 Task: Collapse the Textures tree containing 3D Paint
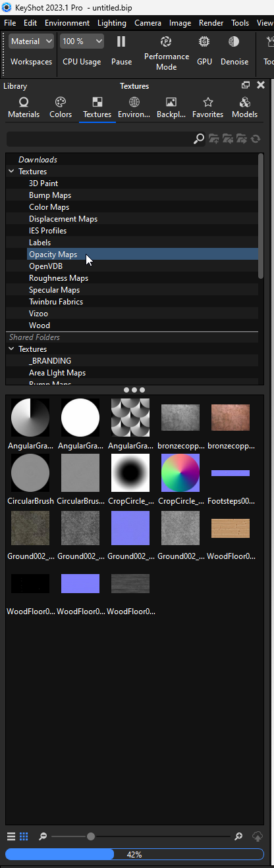click(x=11, y=172)
